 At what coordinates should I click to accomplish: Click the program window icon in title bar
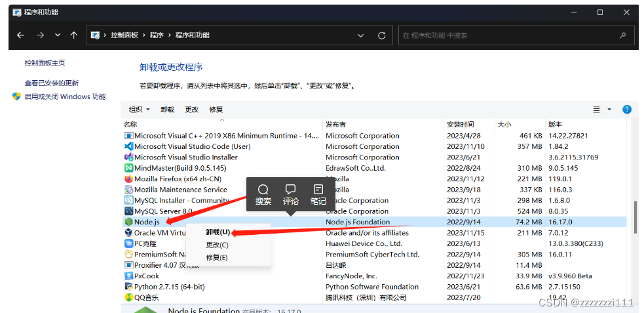point(17,12)
